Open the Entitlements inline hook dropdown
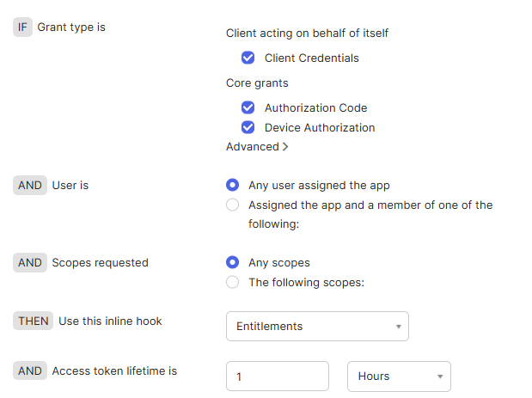This screenshot has width=532, height=398. coord(317,326)
